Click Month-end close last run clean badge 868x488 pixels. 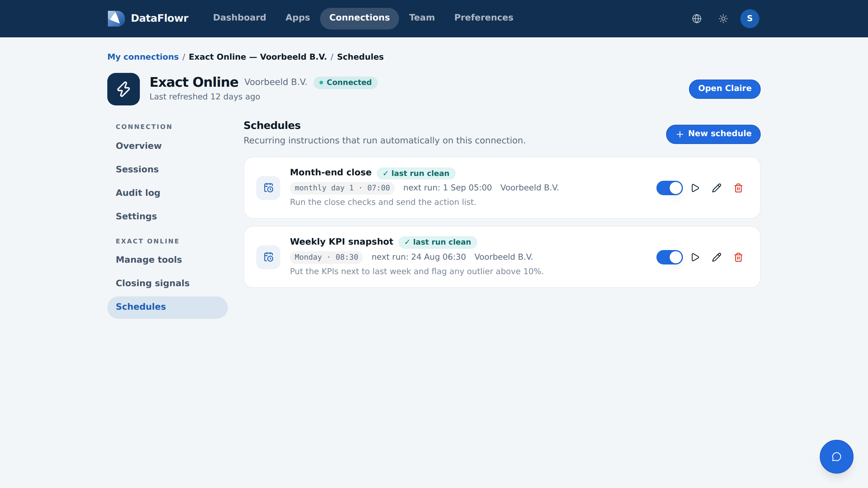[x=416, y=174]
